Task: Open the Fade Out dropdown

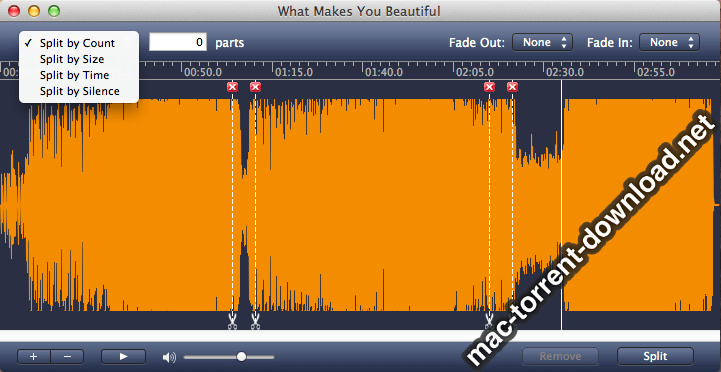Action: tap(542, 42)
